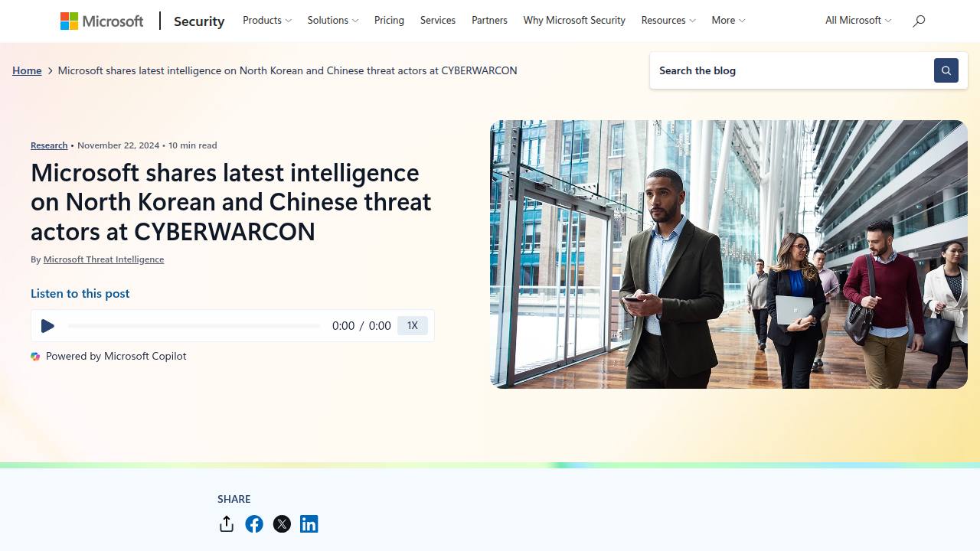The width and height of the screenshot is (980, 551).
Task: Click the Listen to this post heading
Action: 80,294
